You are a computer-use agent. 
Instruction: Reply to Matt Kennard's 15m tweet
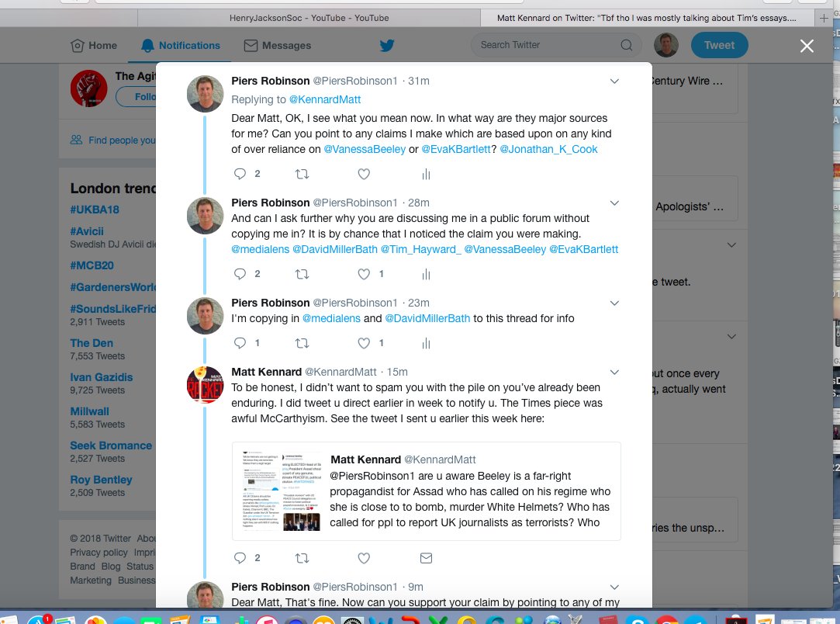[x=240, y=558]
